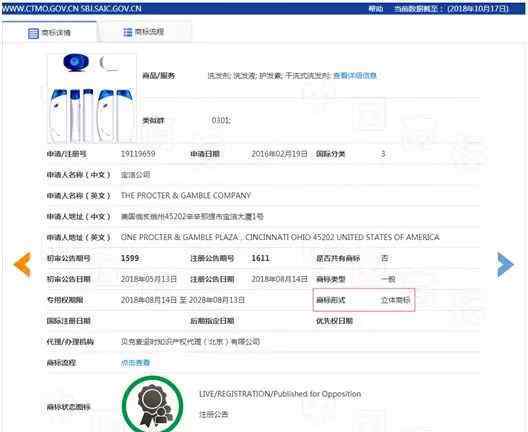Click THE PROCTER & GAMBLE COMPANY applicant name
528x432 pixels.
(186, 196)
